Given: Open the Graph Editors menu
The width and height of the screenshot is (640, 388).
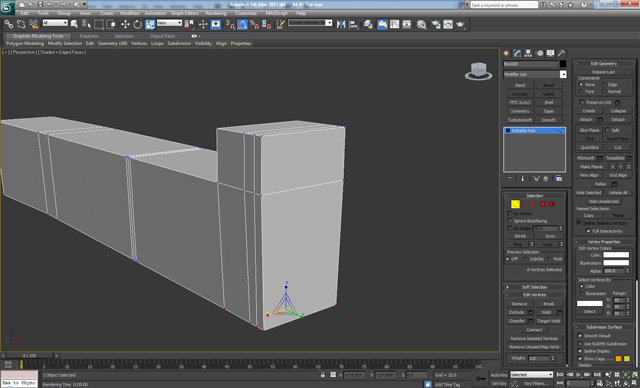Looking at the screenshot, I should point(184,13).
